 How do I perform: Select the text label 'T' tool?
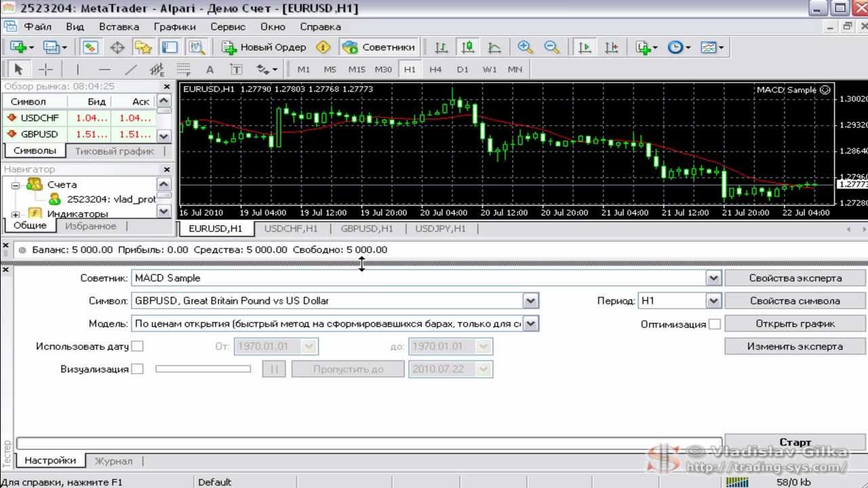[x=236, y=69]
